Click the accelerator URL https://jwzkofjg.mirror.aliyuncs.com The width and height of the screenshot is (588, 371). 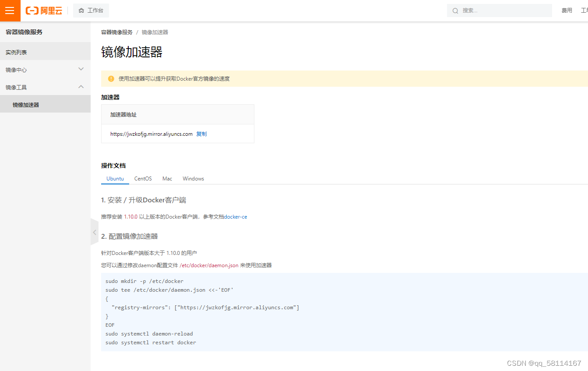pos(151,134)
